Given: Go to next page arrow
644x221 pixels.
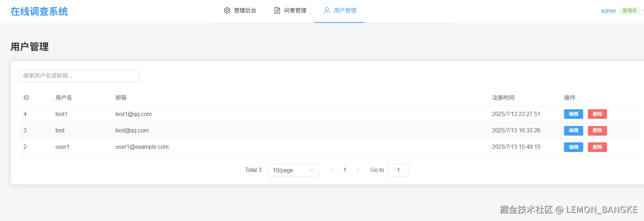Looking at the screenshot, I should [x=357, y=170].
